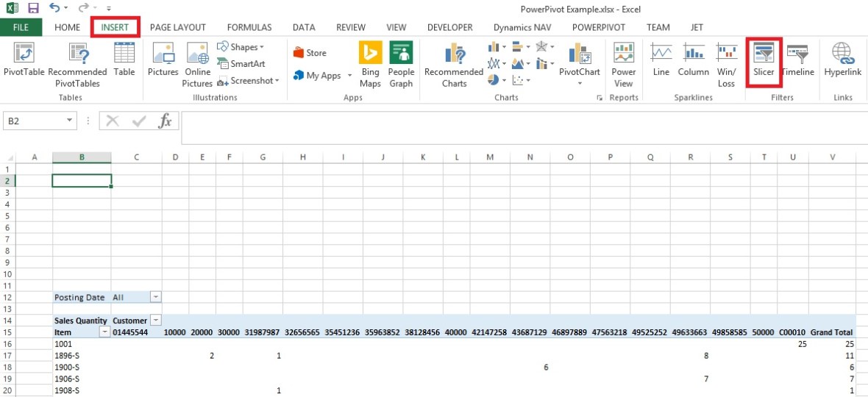Screen dimensions: 868x397
Task: Customize the Quick Access Toolbar dropdown
Action: tap(108, 9)
